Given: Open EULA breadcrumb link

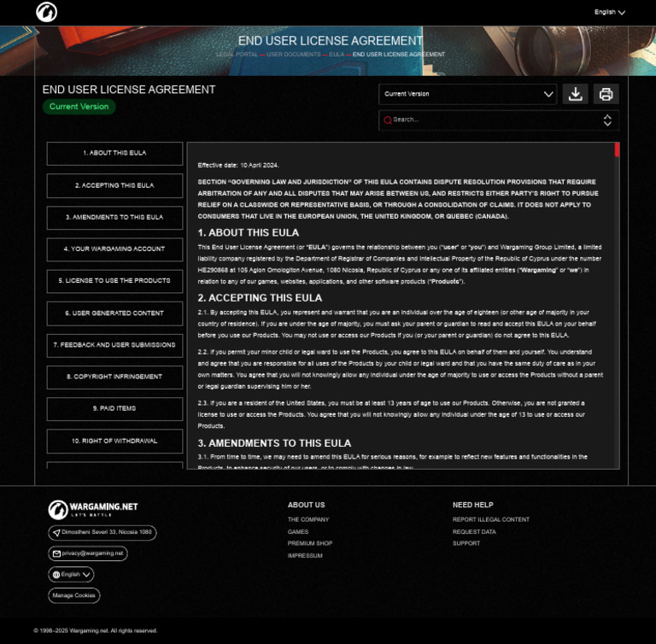Looking at the screenshot, I should (x=337, y=55).
